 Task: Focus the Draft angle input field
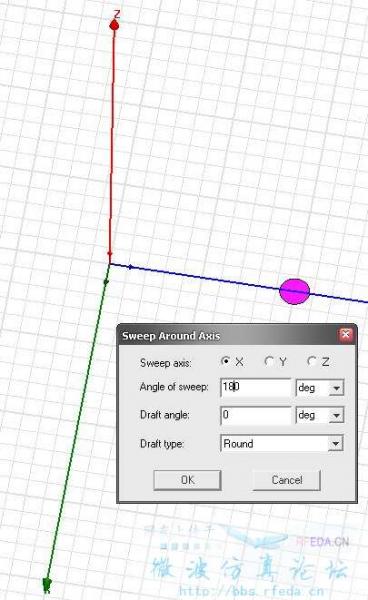(x=256, y=415)
